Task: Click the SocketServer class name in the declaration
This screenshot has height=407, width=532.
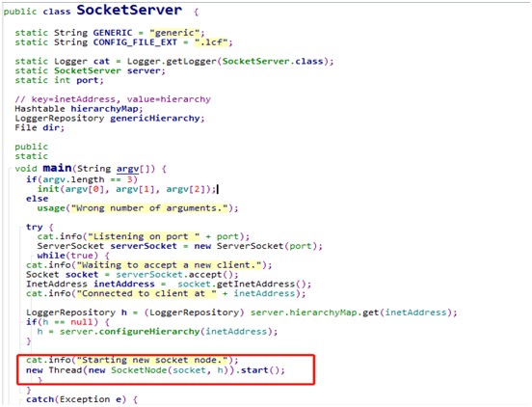Action: click(x=129, y=10)
